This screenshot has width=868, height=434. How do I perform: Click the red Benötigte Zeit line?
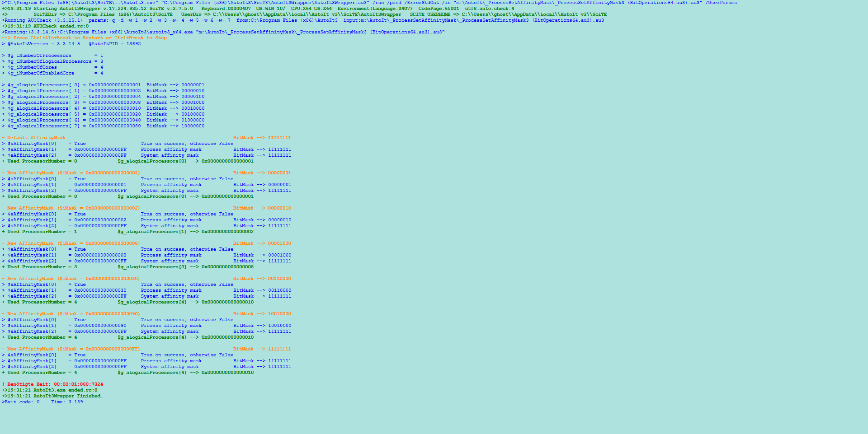(52, 384)
